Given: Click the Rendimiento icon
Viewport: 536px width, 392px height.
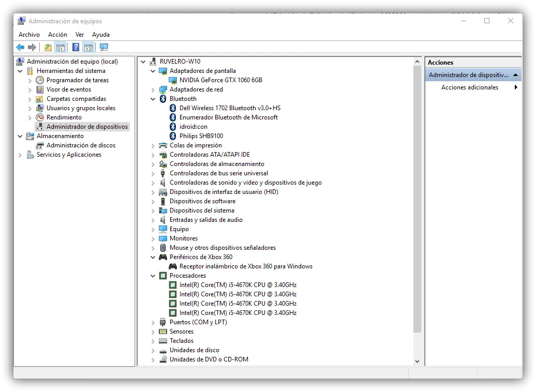Looking at the screenshot, I should pos(40,117).
